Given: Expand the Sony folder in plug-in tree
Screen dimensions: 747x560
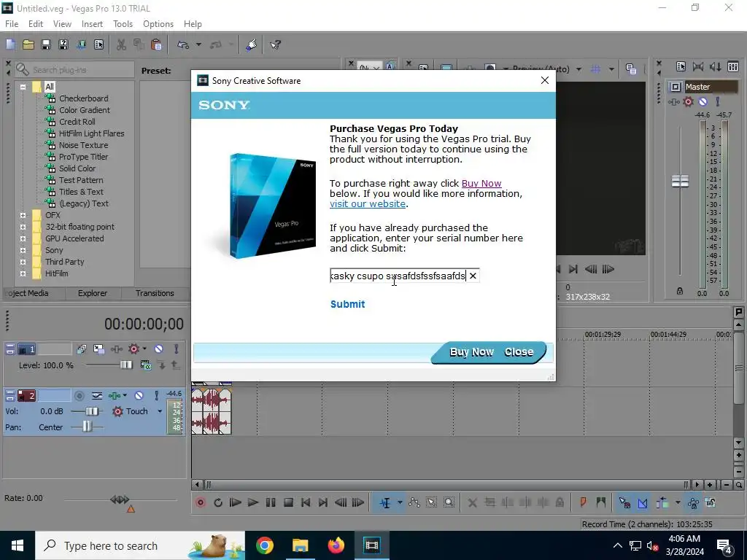Looking at the screenshot, I should (x=23, y=251).
